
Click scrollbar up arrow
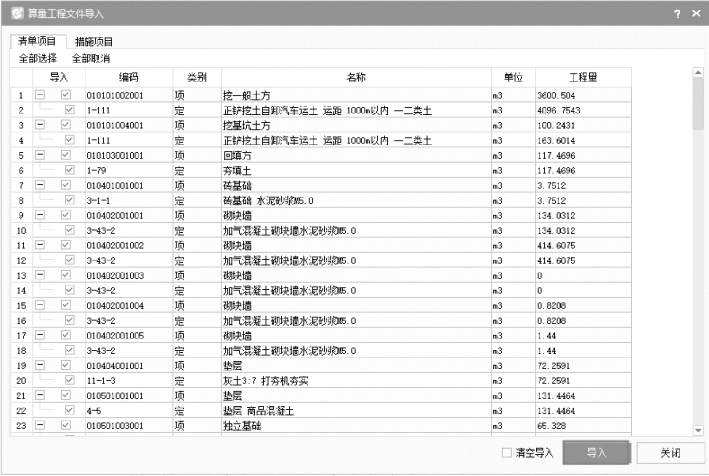point(698,72)
